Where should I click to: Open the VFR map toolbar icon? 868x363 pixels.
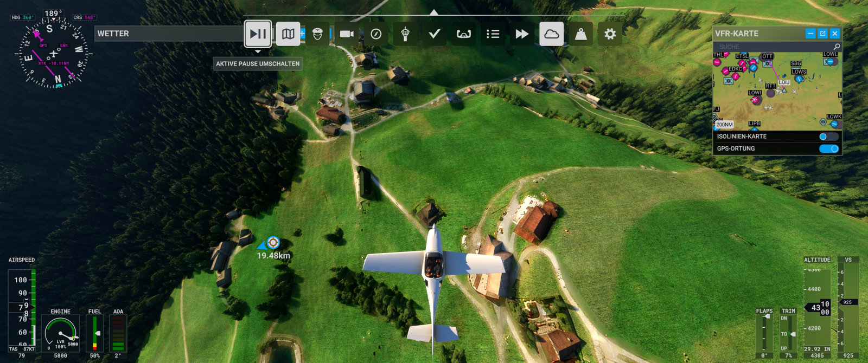[288, 34]
